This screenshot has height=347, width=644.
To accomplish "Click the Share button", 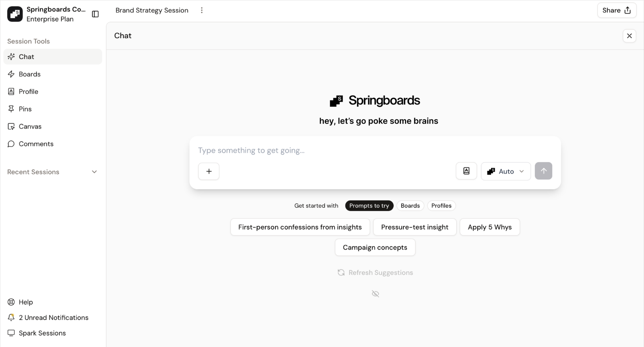I will coord(617,10).
